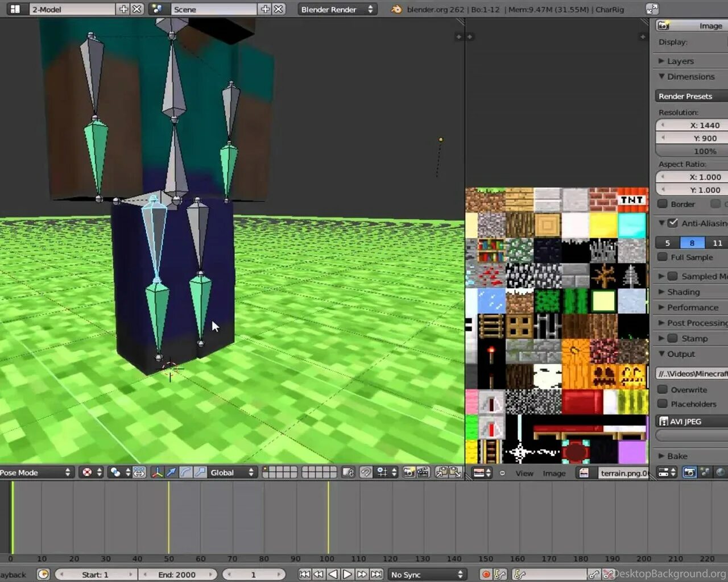Open the UV/Image editor type selector
This screenshot has width=728, height=582.
[x=482, y=473]
